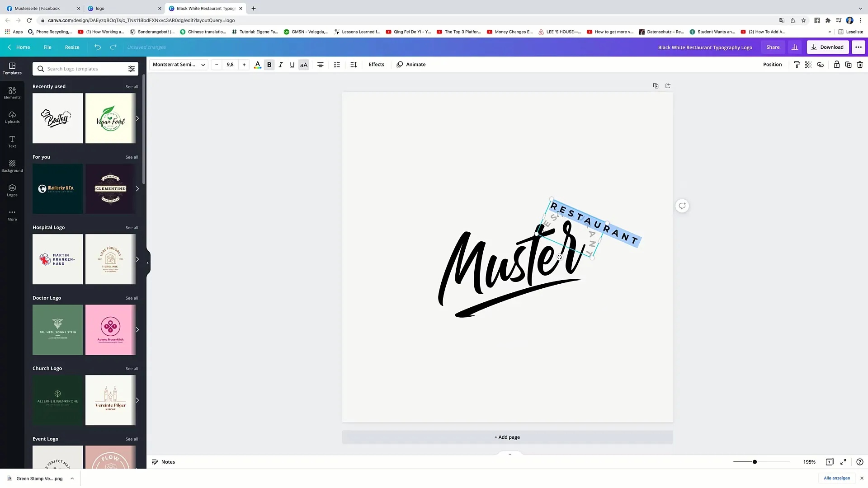The image size is (868, 488).
Task: Click the Undo arrow icon
Action: [x=98, y=47]
